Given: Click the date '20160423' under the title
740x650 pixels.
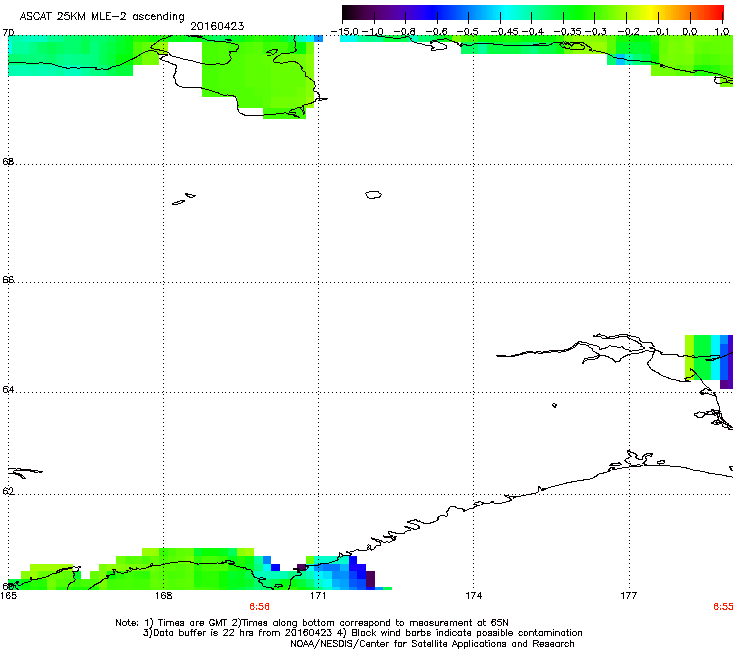Looking at the screenshot, I should (217, 26).
